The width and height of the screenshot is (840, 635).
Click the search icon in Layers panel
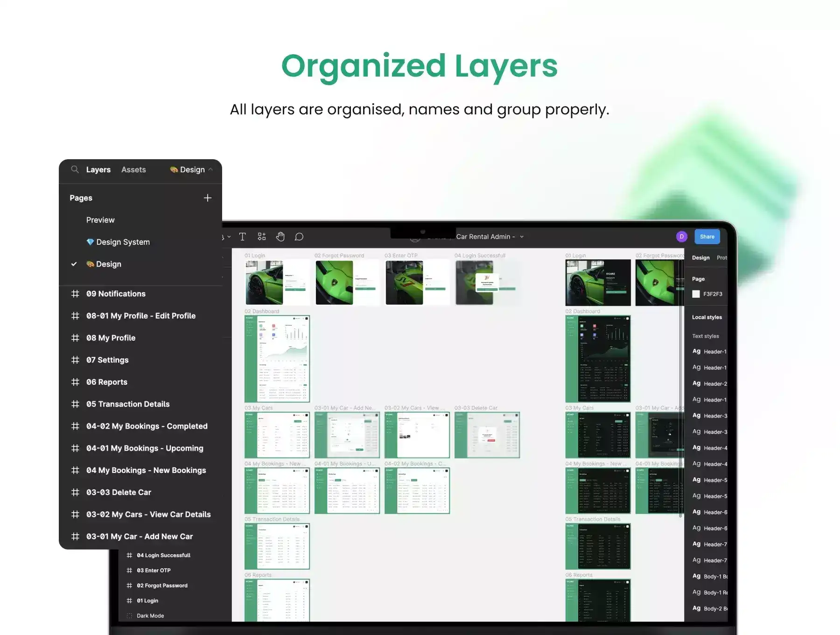pyautogui.click(x=75, y=169)
